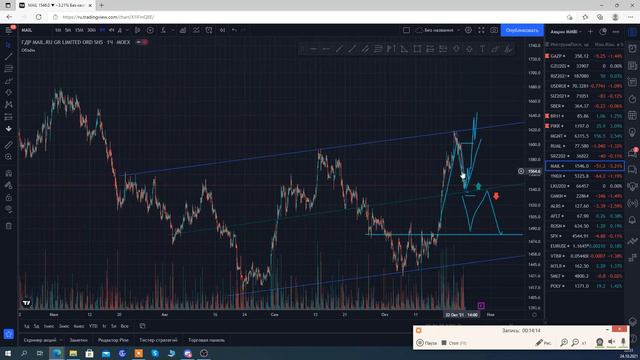Select the GAZP row in watchlist
This screenshot has height=360, width=640.
[x=585, y=56]
